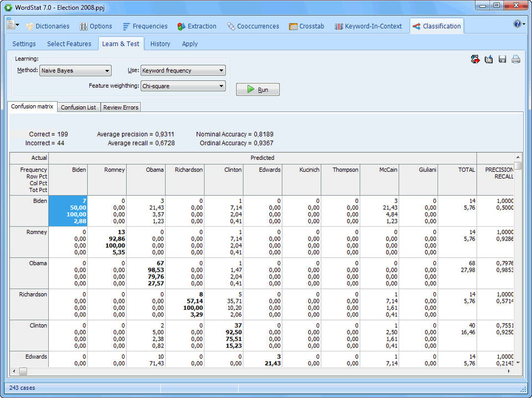
Task: Click the export table icon beside save
Action: click(489, 59)
